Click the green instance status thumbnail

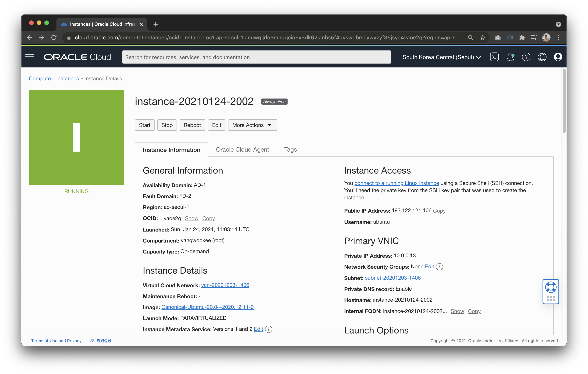76,137
